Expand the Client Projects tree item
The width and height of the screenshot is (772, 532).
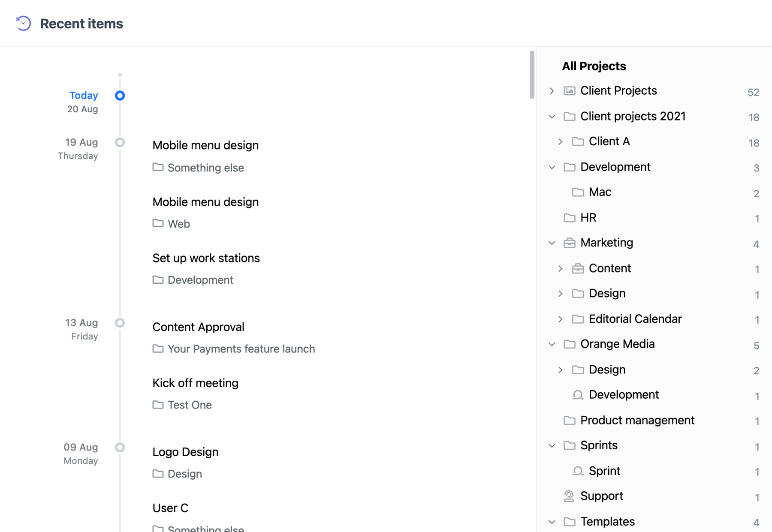pyautogui.click(x=552, y=91)
